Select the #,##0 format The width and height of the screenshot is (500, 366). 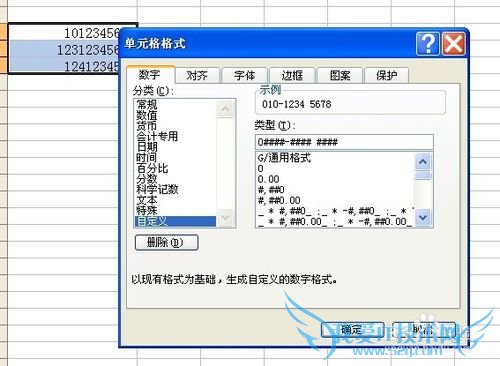point(271,190)
